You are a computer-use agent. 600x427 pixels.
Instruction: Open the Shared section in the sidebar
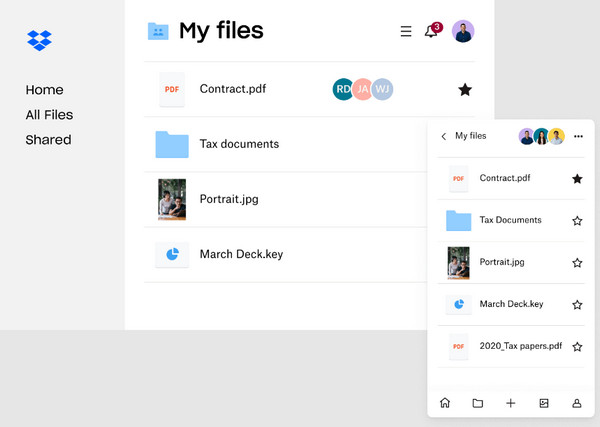click(48, 140)
